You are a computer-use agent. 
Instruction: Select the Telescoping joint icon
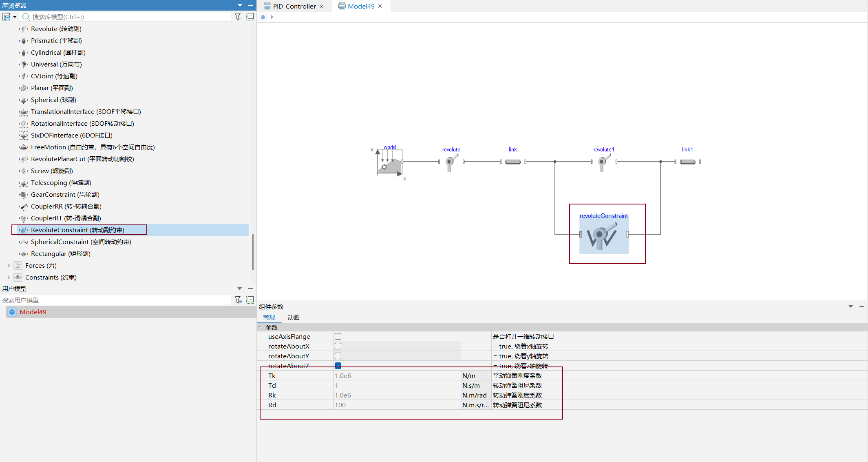24,183
